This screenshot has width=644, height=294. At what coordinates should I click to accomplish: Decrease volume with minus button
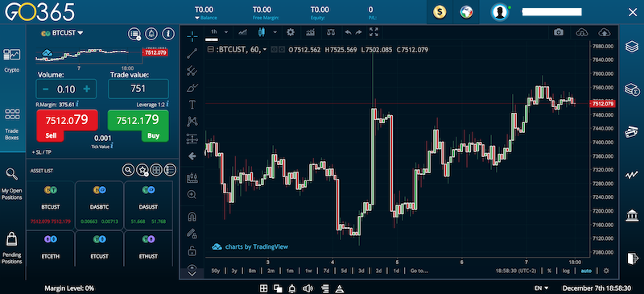tap(46, 89)
